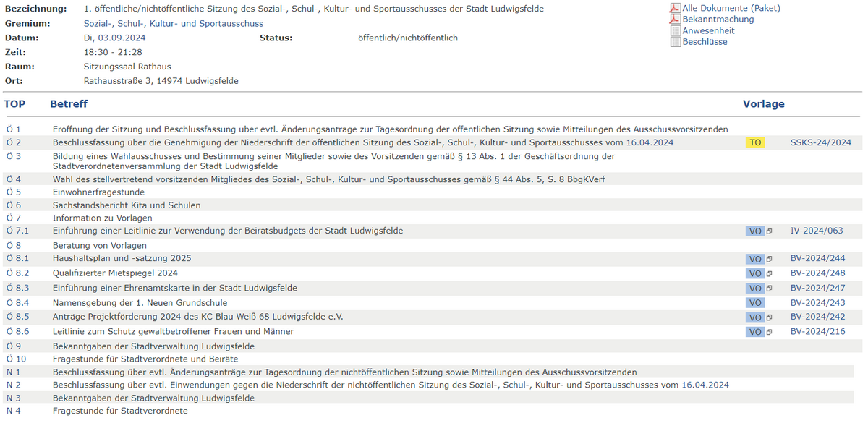Select agenda item Qualifizierter Mietspiegel 2024

tap(115, 273)
